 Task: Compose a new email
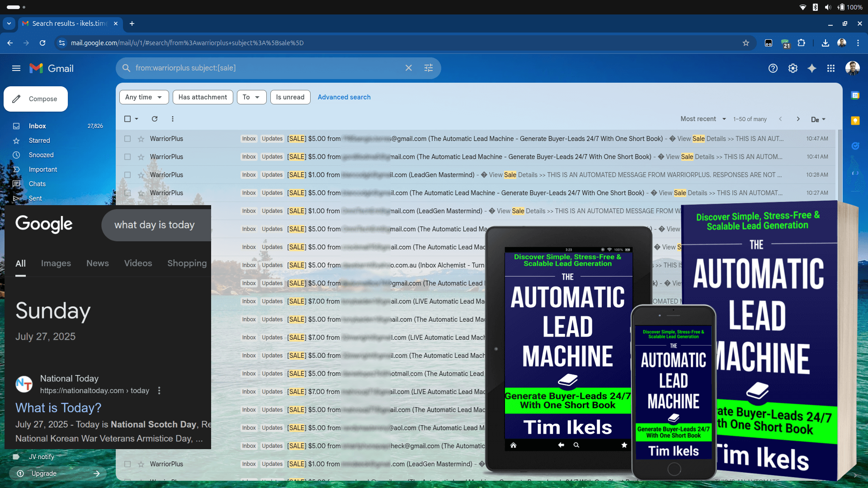[36, 99]
